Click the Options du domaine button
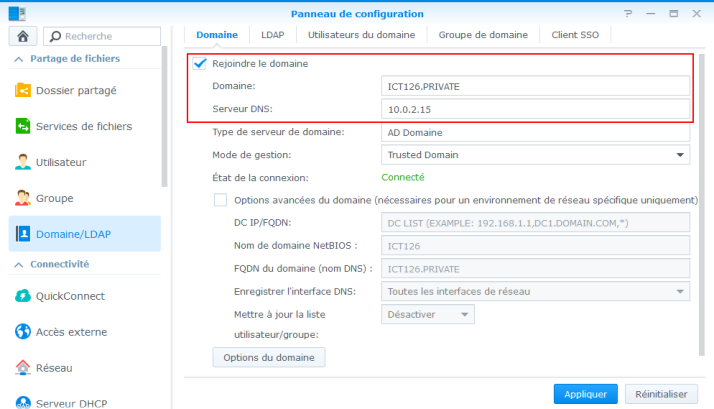 (269, 358)
